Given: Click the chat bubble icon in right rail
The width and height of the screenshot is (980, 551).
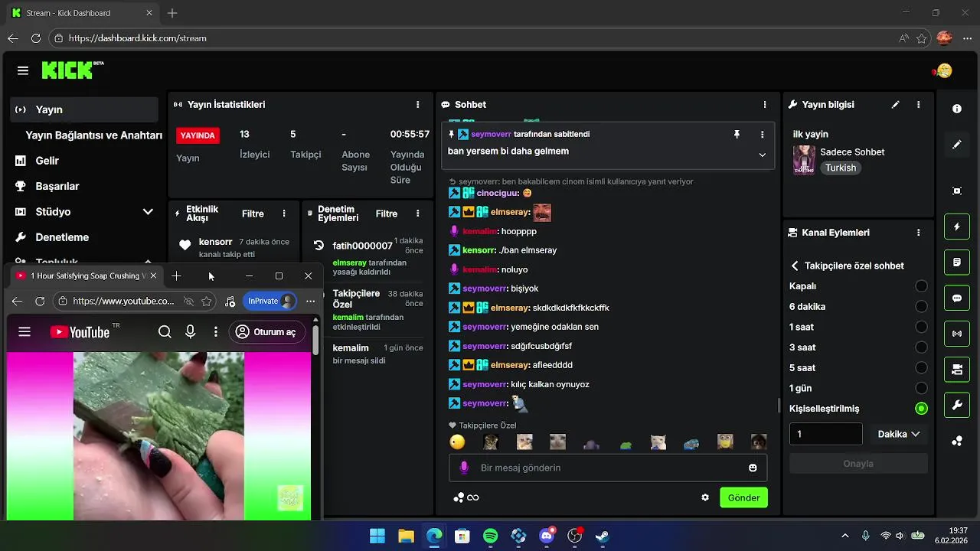Looking at the screenshot, I should coord(957,298).
